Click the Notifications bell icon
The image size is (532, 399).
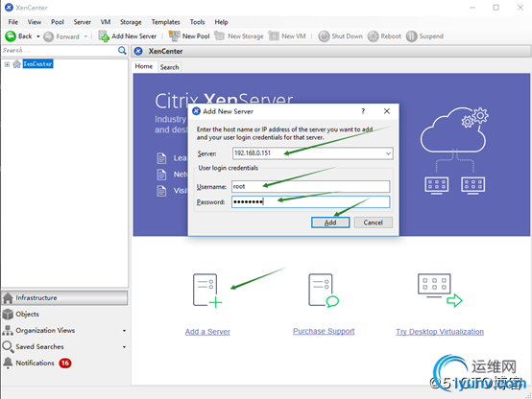(8, 363)
